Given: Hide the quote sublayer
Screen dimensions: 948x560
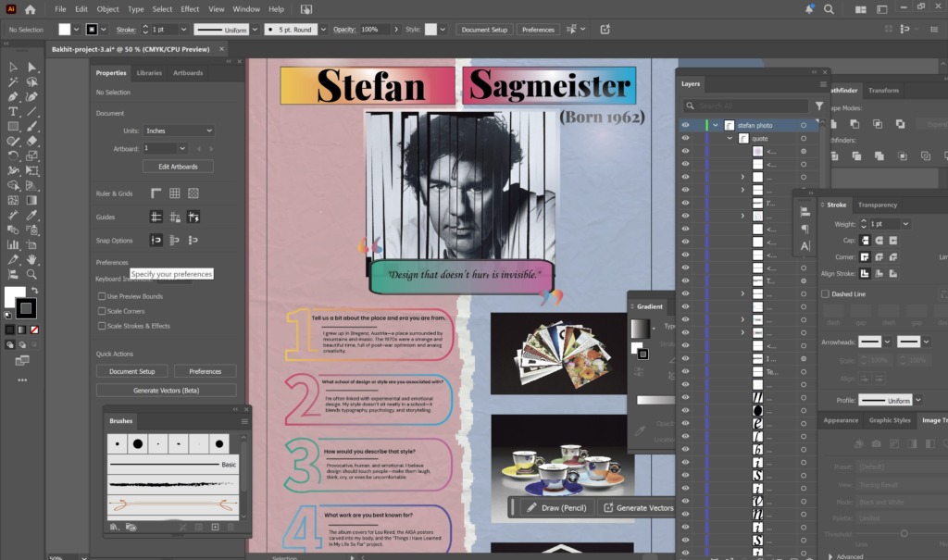Looking at the screenshot, I should coord(685,138).
